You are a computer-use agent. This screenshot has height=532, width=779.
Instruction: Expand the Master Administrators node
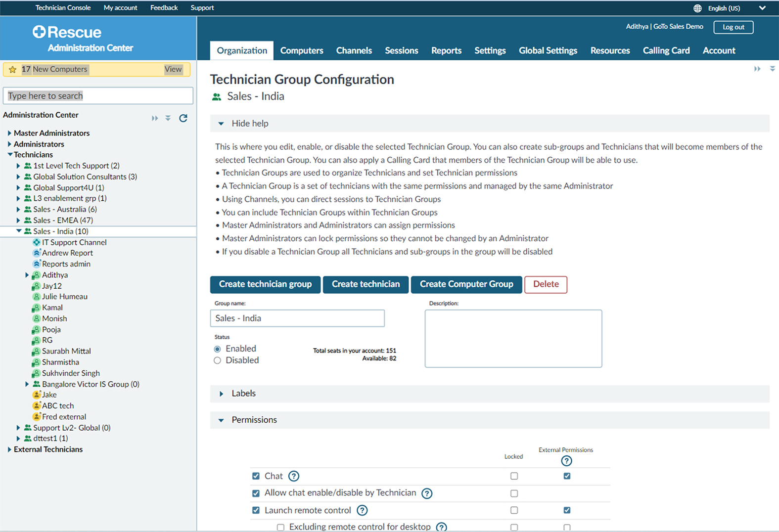pos(9,133)
